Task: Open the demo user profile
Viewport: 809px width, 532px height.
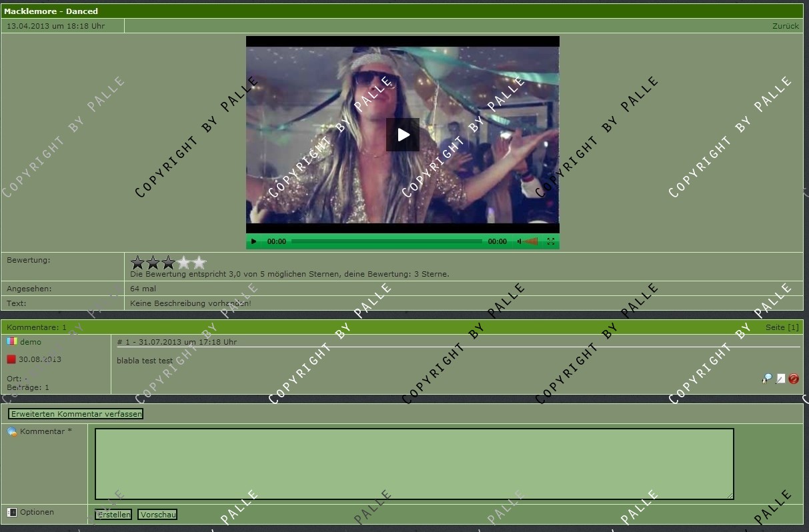Action: pos(31,342)
